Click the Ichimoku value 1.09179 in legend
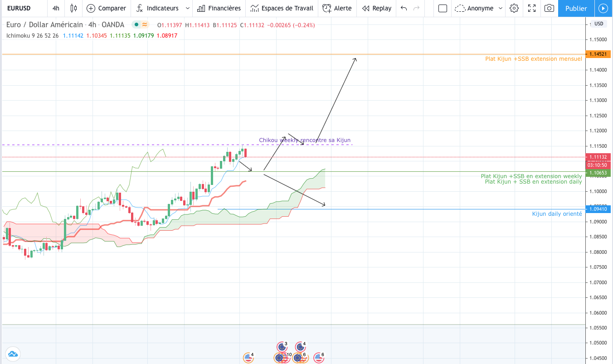The width and height of the screenshot is (613, 364). tap(144, 35)
